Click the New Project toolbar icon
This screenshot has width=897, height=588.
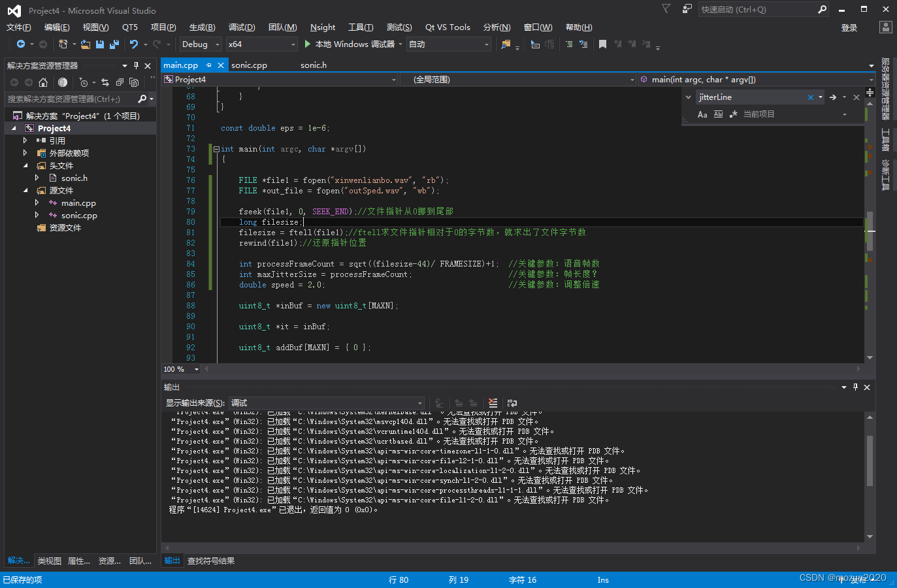tap(63, 44)
